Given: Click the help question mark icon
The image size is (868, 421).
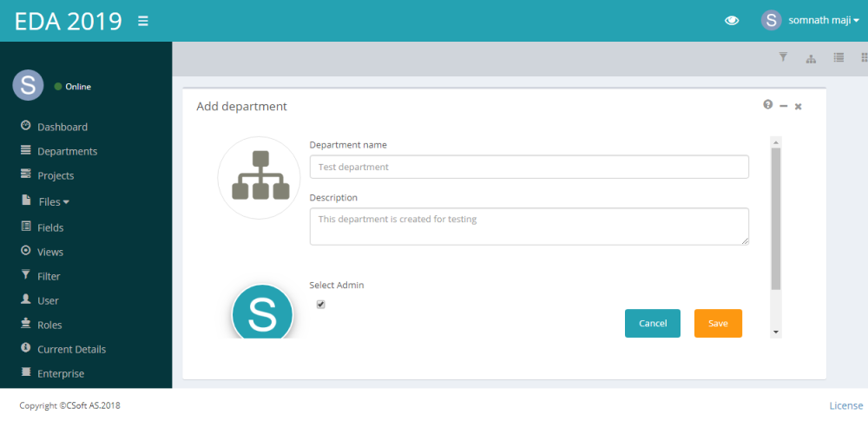Looking at the screenshot, I should click(767, 105).
